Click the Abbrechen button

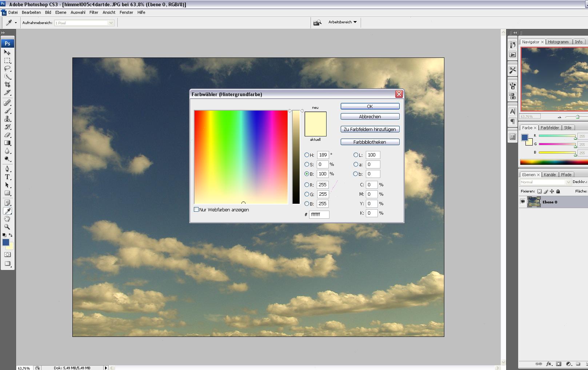tap(370, 116)
